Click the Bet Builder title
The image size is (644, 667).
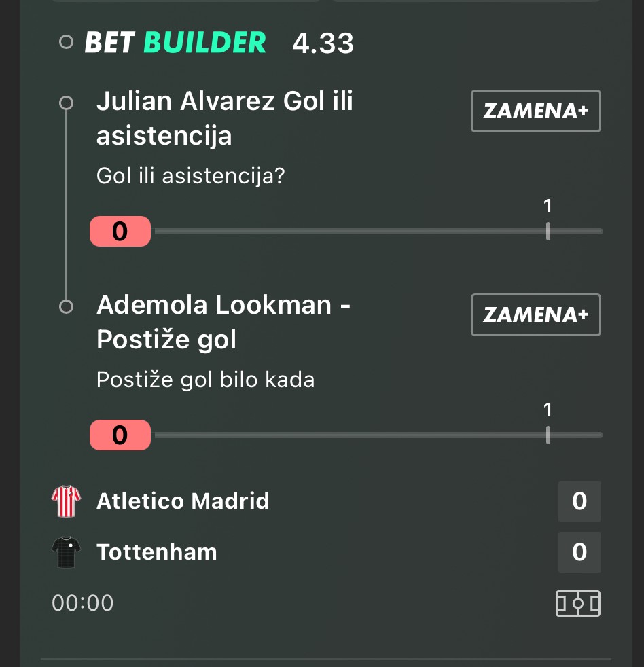(175, 43)
